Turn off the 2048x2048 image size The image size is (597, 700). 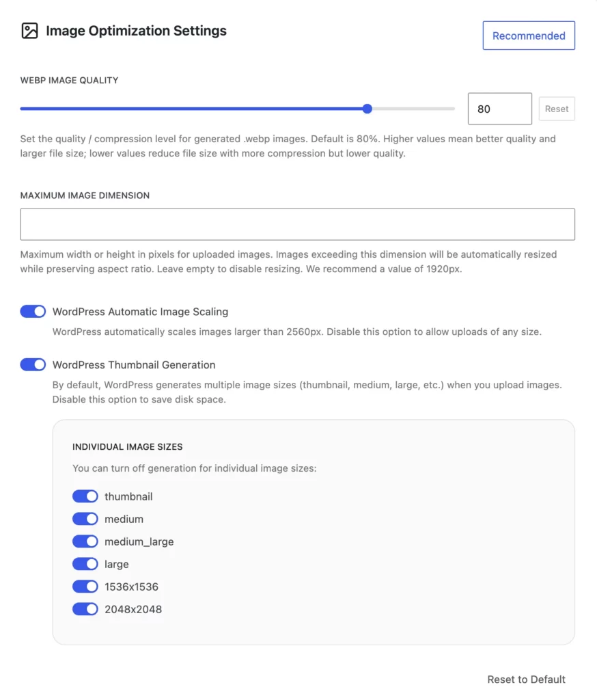tap(85, 609)
